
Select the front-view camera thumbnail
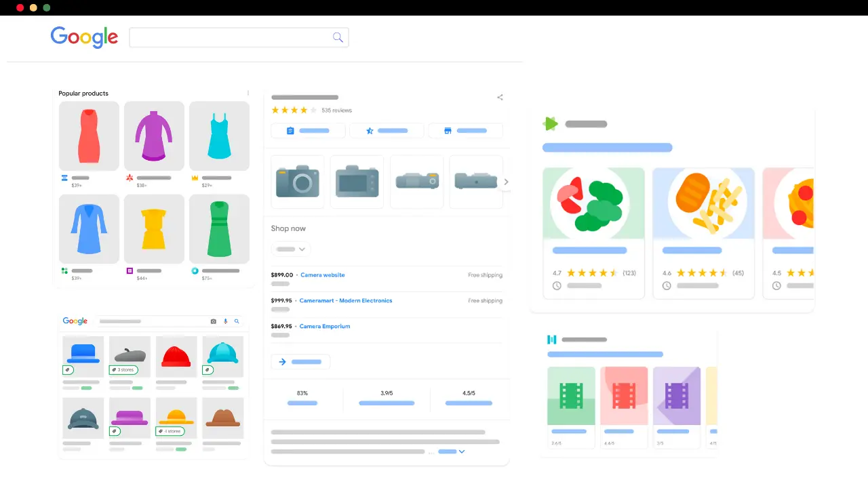pyautogui.click(x=298, y=182)
